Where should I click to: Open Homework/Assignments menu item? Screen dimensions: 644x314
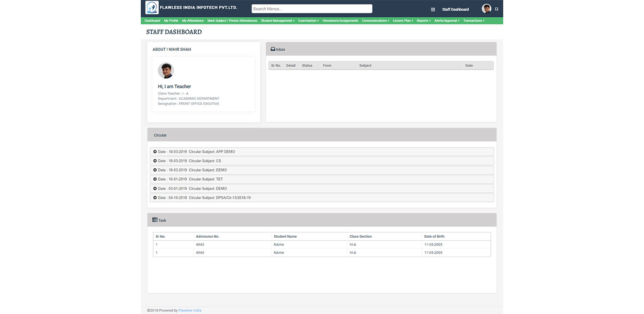[x=340, y=21]
